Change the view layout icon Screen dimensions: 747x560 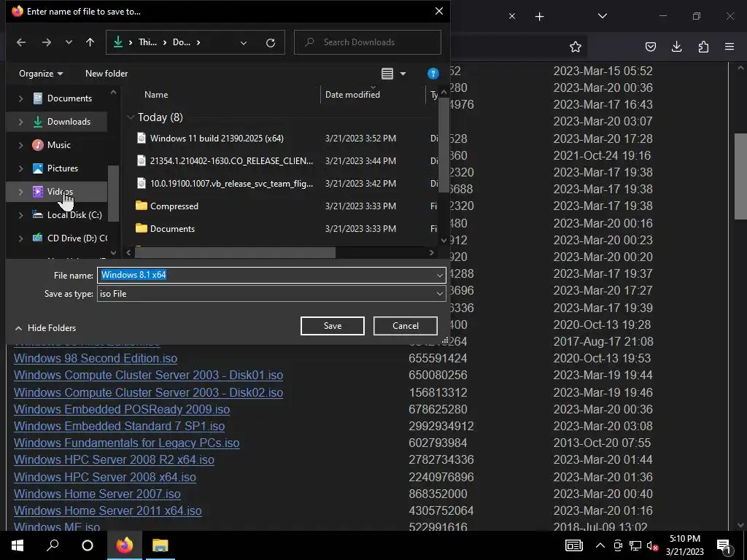pyautogui.click(x=387, y=74)
